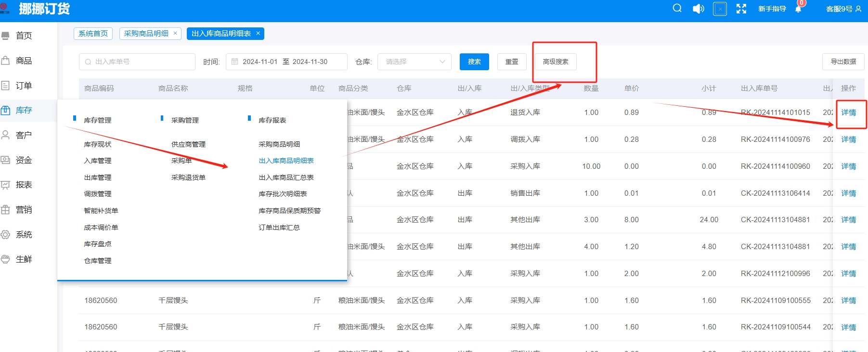Click the 出入库单号 search input
Viewport: 868px width, 352px height.
point(137,62)
